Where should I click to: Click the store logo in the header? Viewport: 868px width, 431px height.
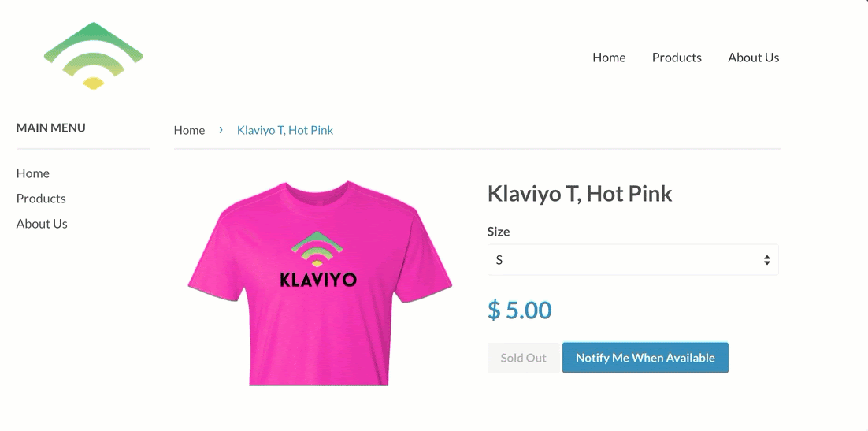click(x=94, y=56)
